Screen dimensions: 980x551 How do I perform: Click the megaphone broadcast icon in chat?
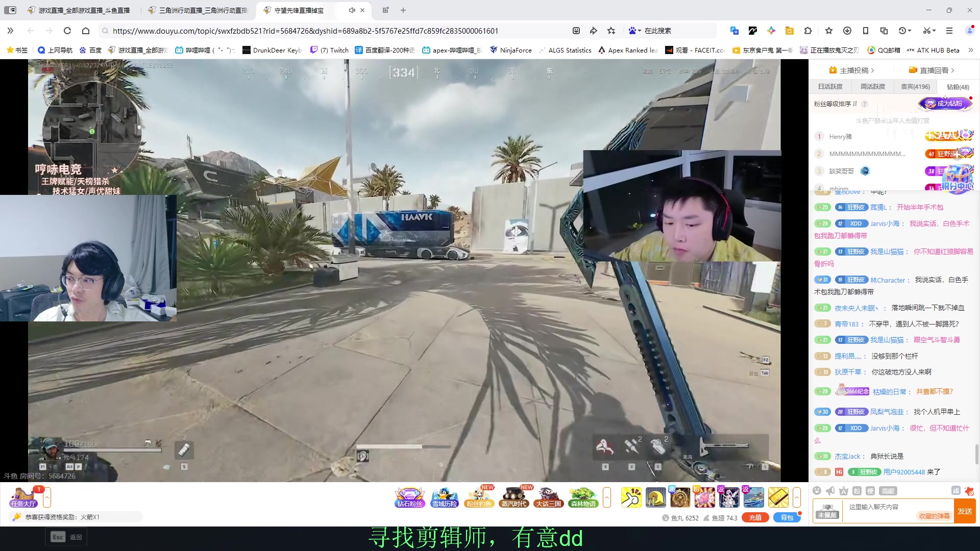[x=830, y=491]
